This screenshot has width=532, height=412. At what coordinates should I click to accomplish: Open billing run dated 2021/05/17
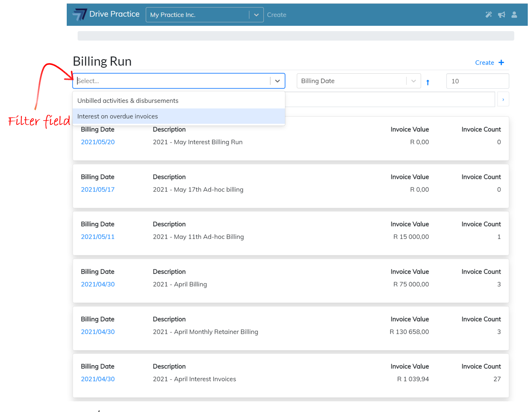(98, 190)
